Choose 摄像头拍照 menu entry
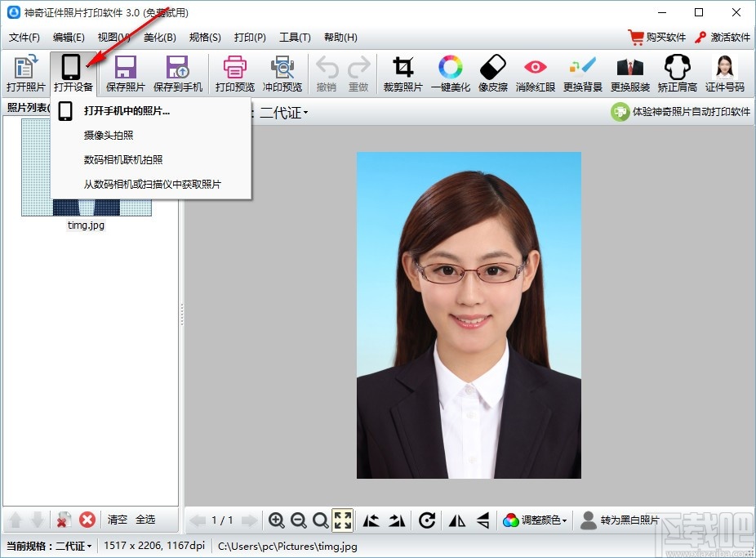The height and width of the screenshot is (558, 756). point(151,135)
